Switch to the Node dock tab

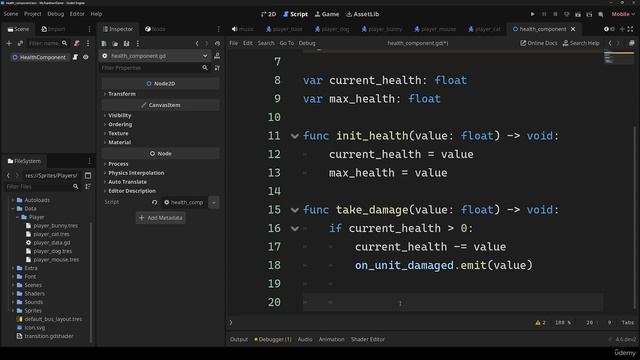(x=155, y=29)
